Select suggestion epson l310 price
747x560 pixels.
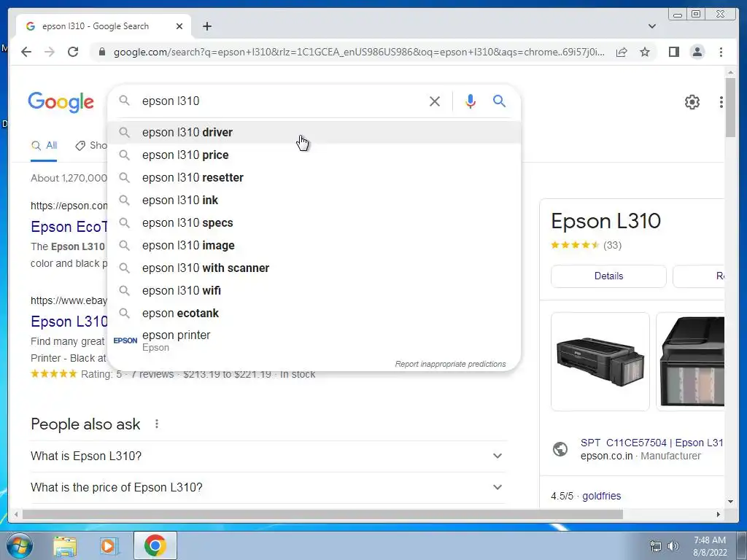click(x=314, y=155)
